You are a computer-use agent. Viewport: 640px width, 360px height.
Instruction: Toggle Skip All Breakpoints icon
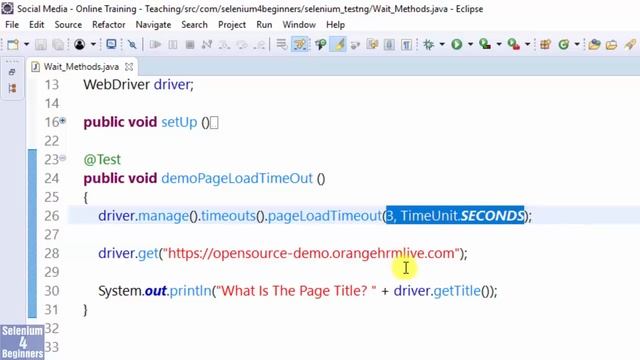132,44
